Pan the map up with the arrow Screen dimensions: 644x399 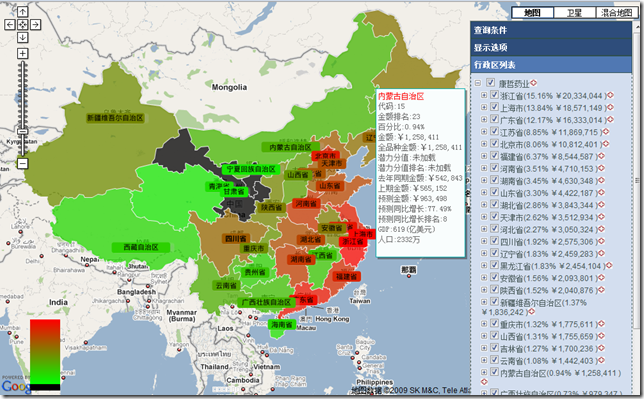(23, 12)
